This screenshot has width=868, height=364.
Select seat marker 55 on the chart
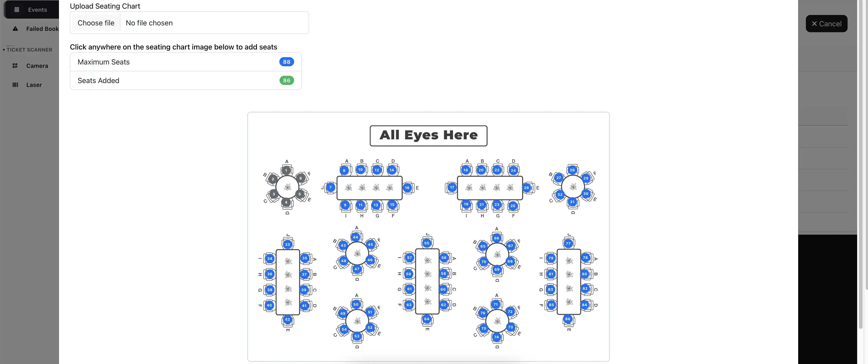[427, 243]
